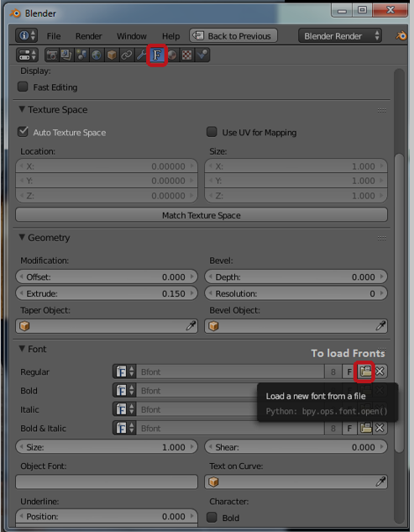Click the Underline Position field

pos(107,516)
